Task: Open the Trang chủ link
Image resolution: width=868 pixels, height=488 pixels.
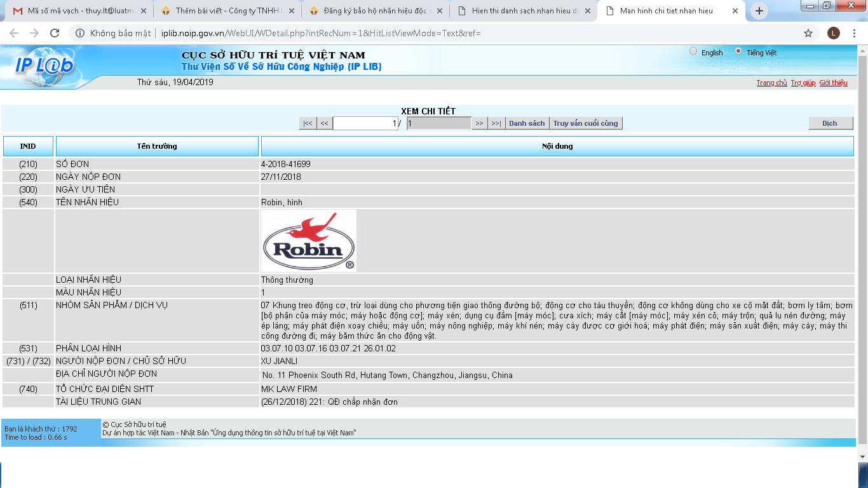Action: pyautogui.click(x=771, y=83)
